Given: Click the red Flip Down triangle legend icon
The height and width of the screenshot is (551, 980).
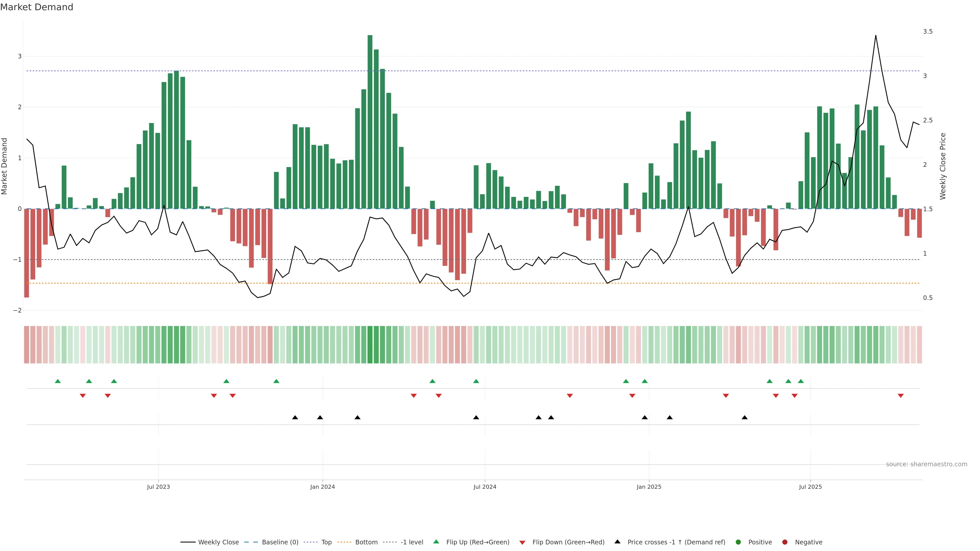Looking at the screenshot, I should pos(522,542).
